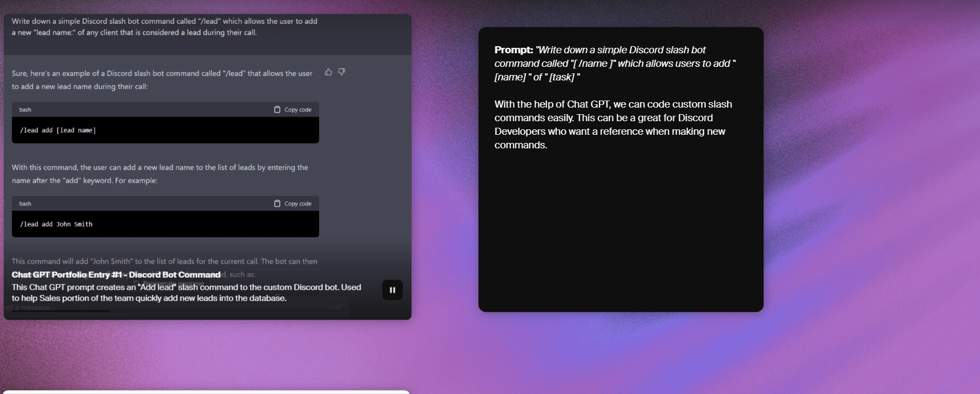Click the 'Sure, here's an example' response text
This screenshot has width=980, height=394.
point(162,80)
